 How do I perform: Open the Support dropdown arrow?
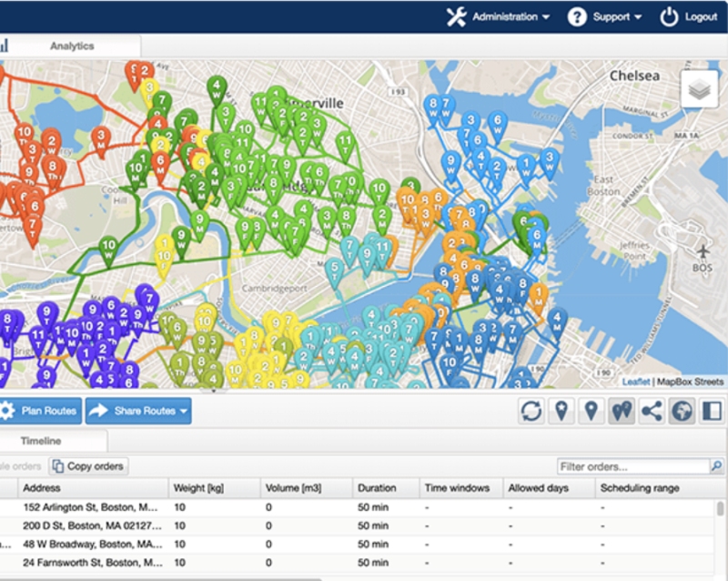click(x=639, y=17)
